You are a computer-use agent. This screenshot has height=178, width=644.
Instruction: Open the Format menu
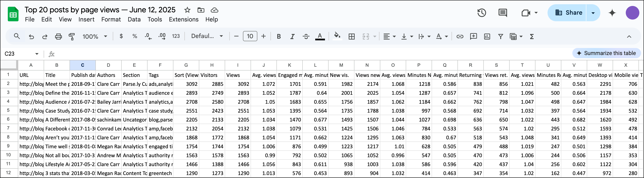pyautogui.click(x=111, y=19)
